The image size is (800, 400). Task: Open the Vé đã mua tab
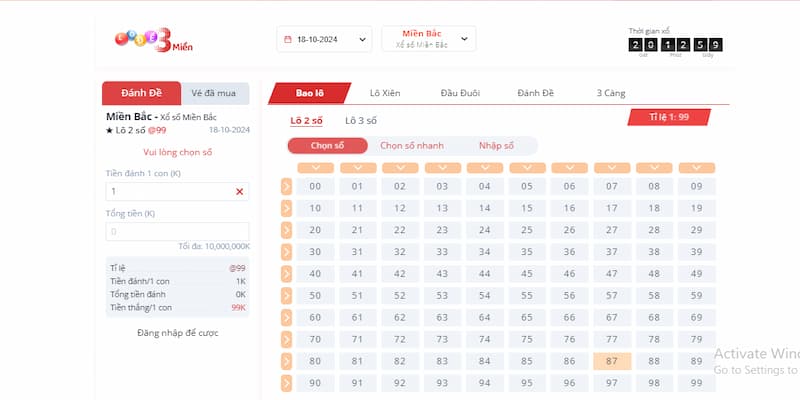[214, 93]
